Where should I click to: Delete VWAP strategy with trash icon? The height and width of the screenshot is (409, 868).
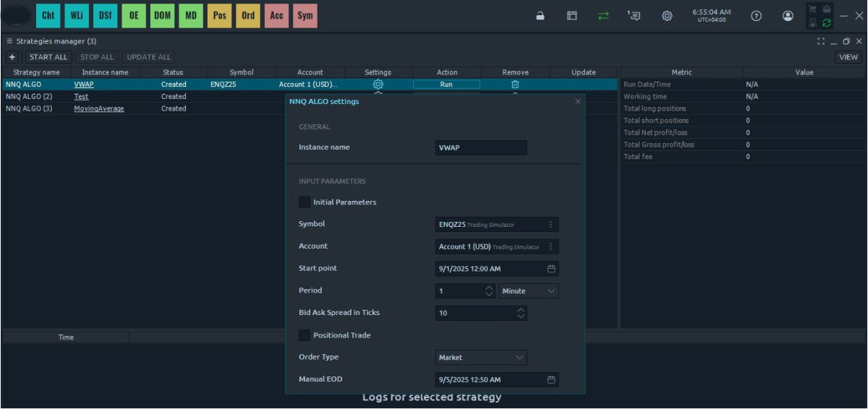515,85
